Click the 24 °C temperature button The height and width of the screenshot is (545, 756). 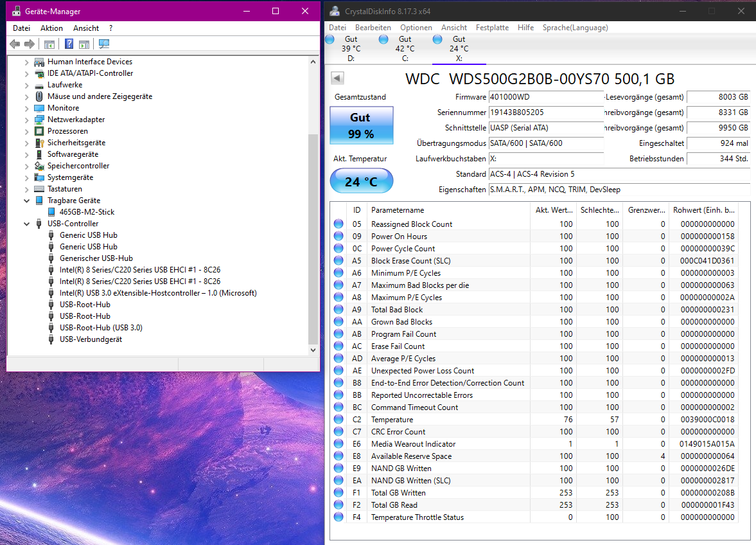[x=362, y=181]
